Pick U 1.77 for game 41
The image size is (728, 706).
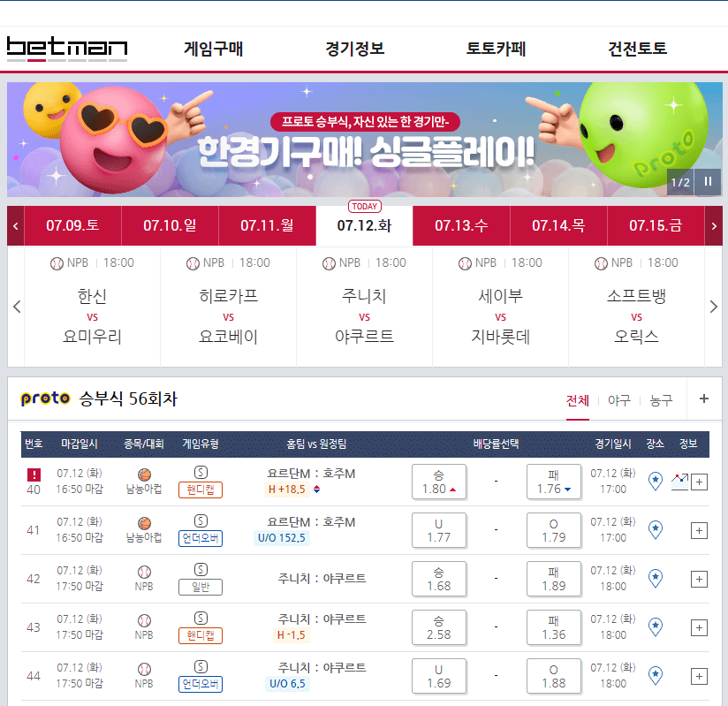click(x=439, y=530)
